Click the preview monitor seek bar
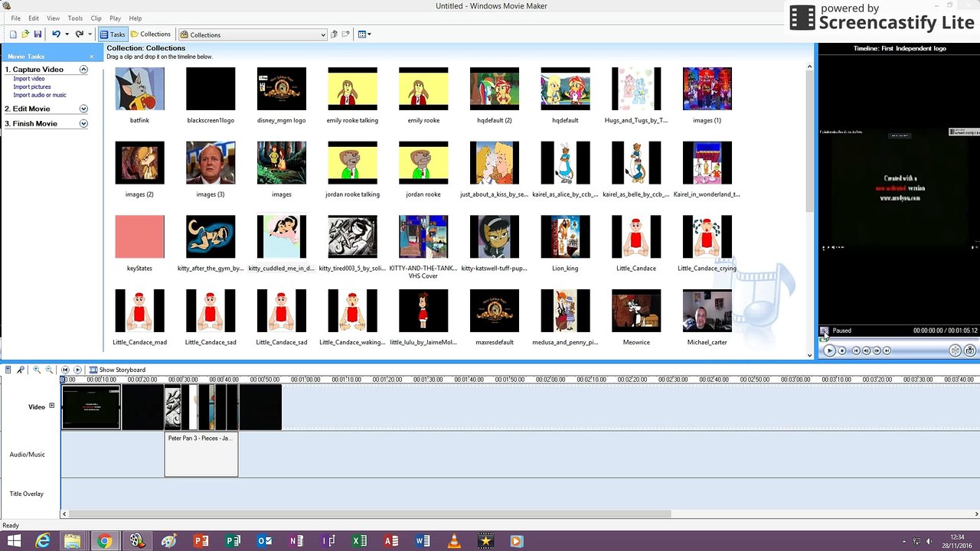The width and height of the screenshot is (980, 551). [899, 339]
